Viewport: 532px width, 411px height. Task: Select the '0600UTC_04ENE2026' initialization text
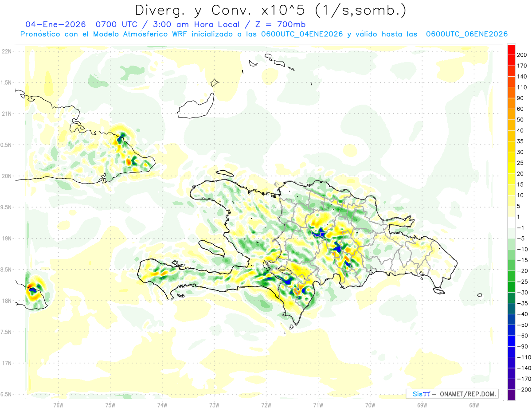pos(302,34)
